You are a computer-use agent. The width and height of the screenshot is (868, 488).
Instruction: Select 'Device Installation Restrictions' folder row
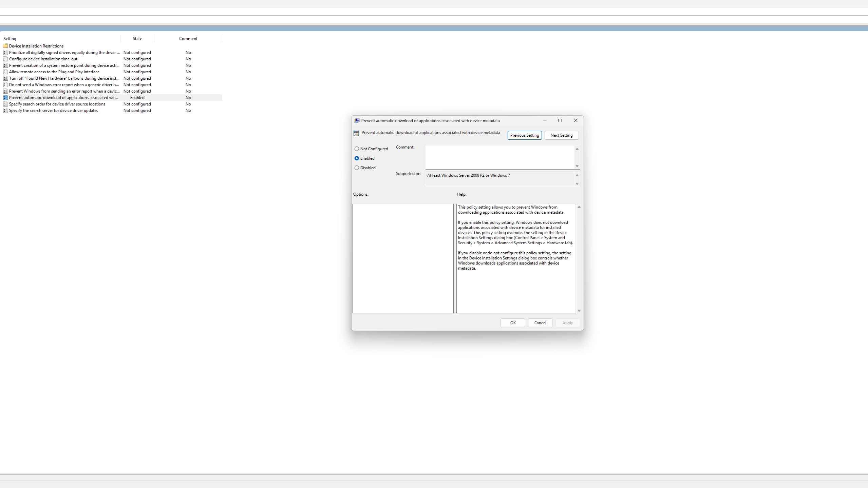[112, 46]
